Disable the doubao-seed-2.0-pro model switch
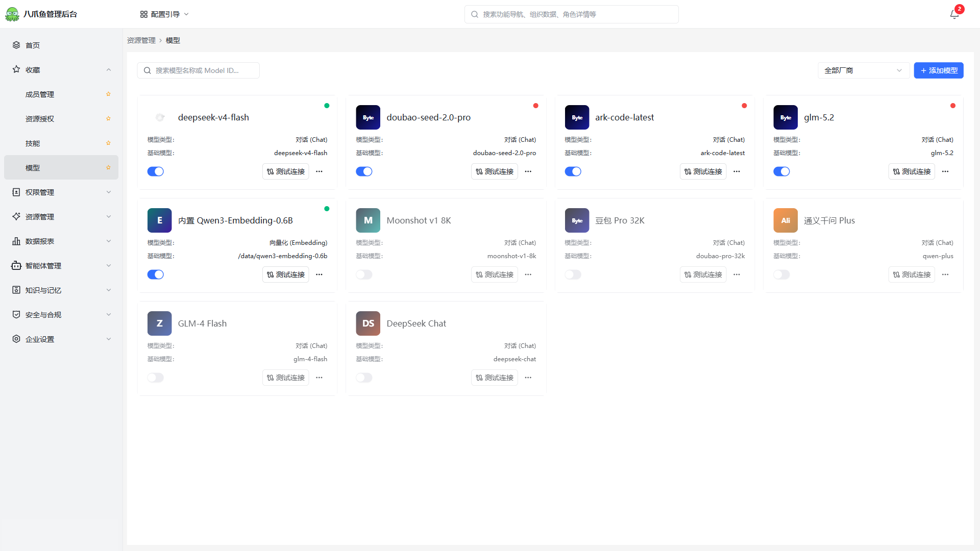The image size is (980, 551). coord(364,171)
